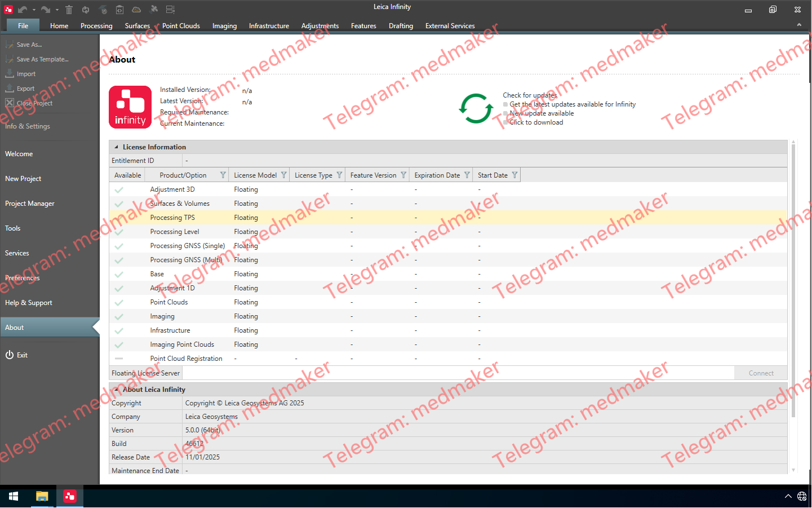Click the green Check for updates refresh icon
The width and height of the screenshot is (812, 508).
pyautogui.click(x=476, y=108)
